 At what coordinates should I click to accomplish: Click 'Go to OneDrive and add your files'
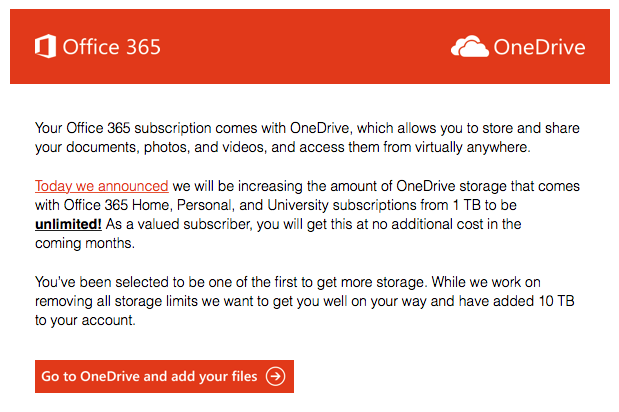[x=164, y=376]
